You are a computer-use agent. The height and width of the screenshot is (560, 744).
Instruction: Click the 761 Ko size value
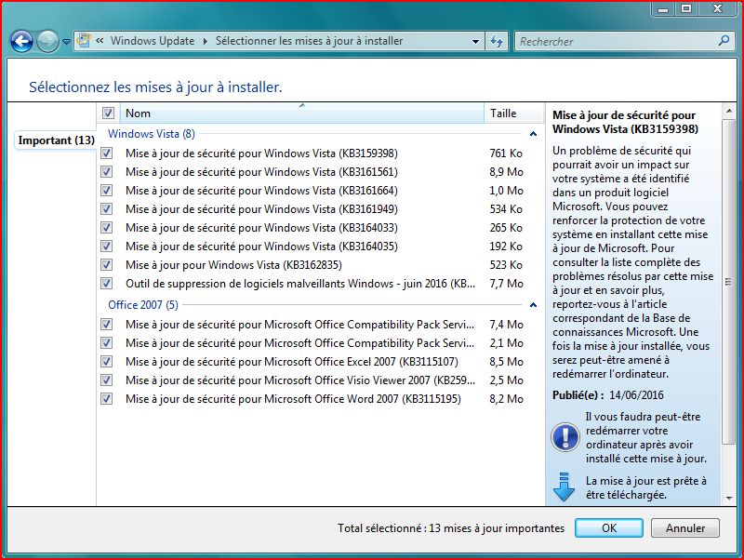(x=506, y=153)
